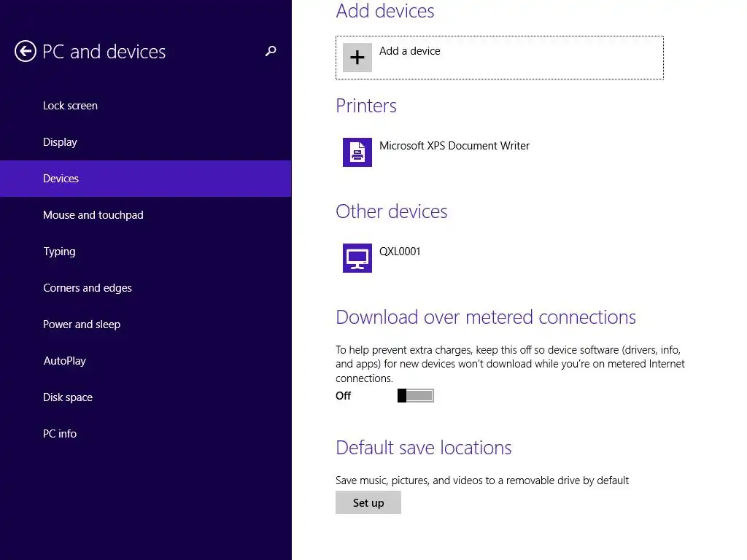The image size is (747, 560).
Task: Select the QXL0001 monitor icon
Action: (357, 258)
